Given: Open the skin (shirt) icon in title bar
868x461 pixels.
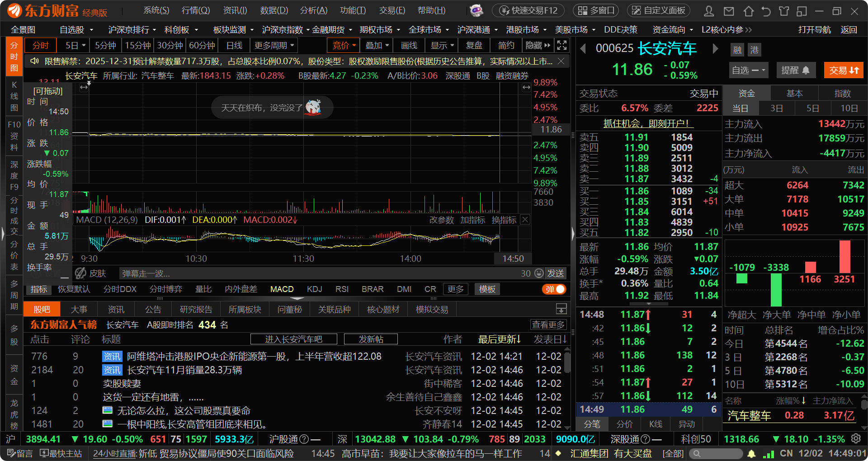Looking at the screenshot, I should point(784,11).
